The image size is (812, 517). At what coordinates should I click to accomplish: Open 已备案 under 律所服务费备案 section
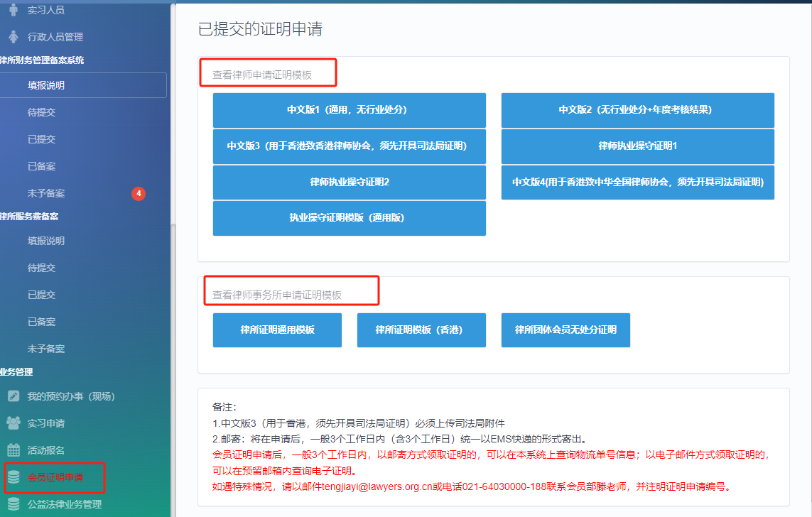tap(41, 322)
